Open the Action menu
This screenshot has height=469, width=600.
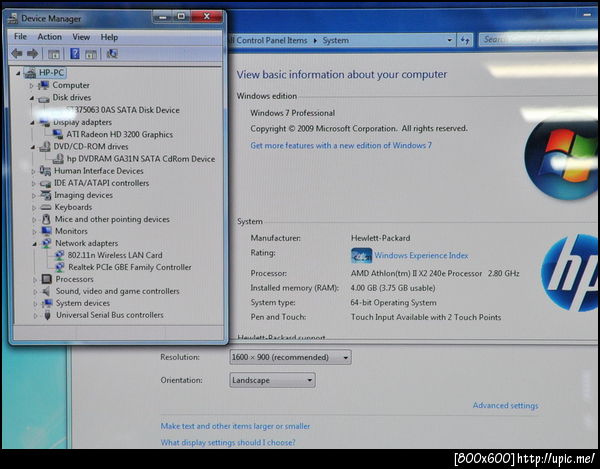(x=49, y=37)
